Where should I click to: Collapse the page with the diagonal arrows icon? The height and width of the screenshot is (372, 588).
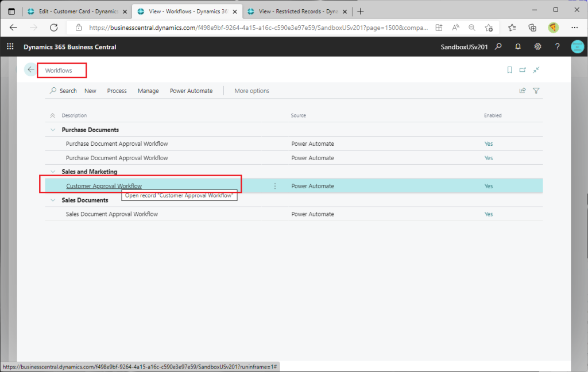pos(536,70)
